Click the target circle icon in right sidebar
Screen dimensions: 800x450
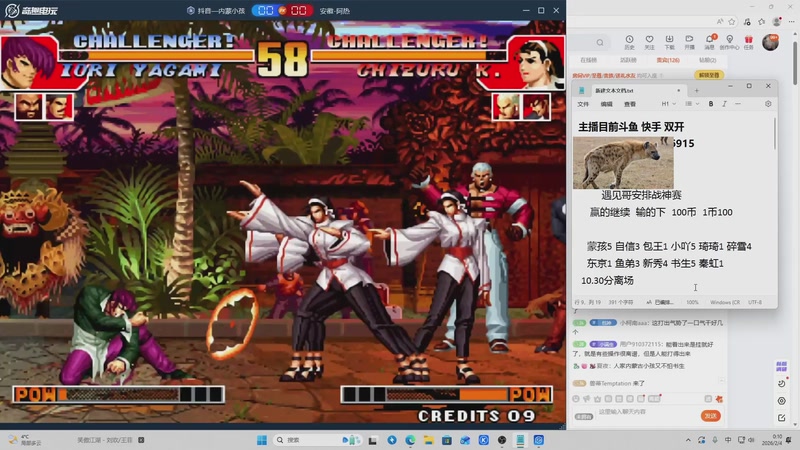tap(781, 401)
